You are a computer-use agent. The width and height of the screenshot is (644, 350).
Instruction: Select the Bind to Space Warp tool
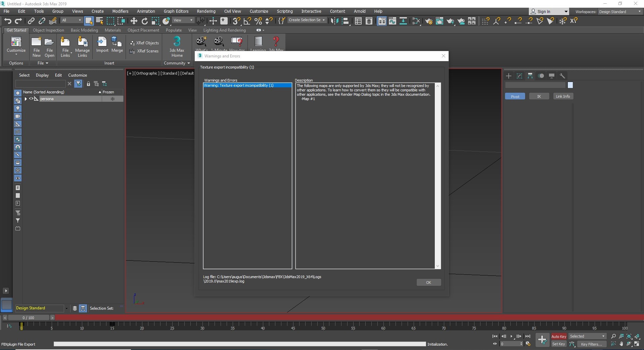click(x=53, y=21)
